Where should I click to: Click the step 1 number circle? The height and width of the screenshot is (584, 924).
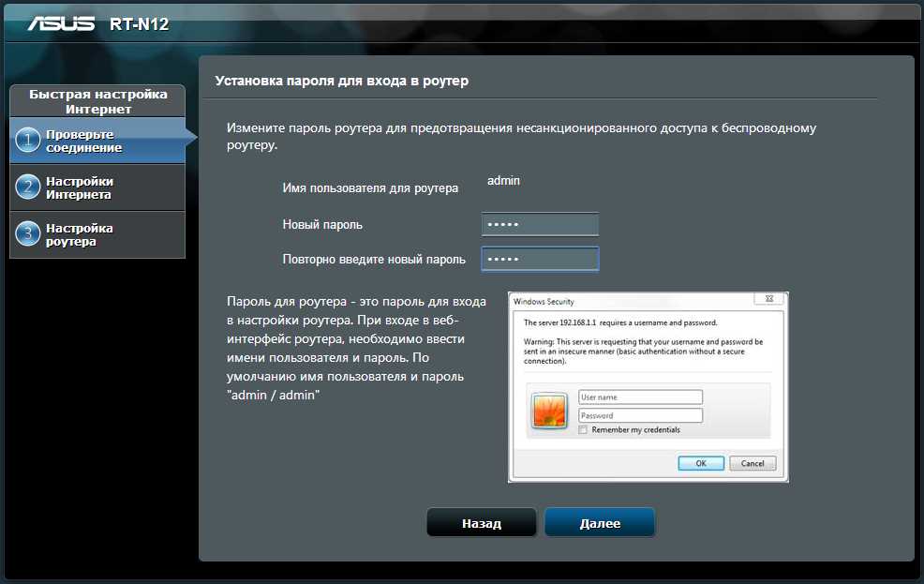click(x=27, y=141)
